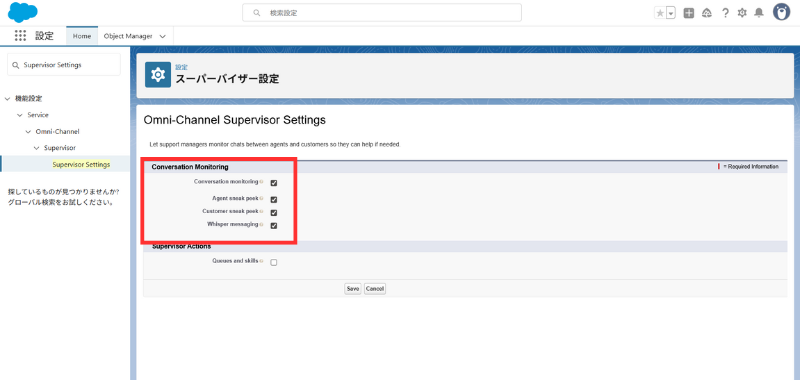This screenshot has width=800, height=380.
Task: Open the favorites list dropdown arrow
Action: (671, 13)
